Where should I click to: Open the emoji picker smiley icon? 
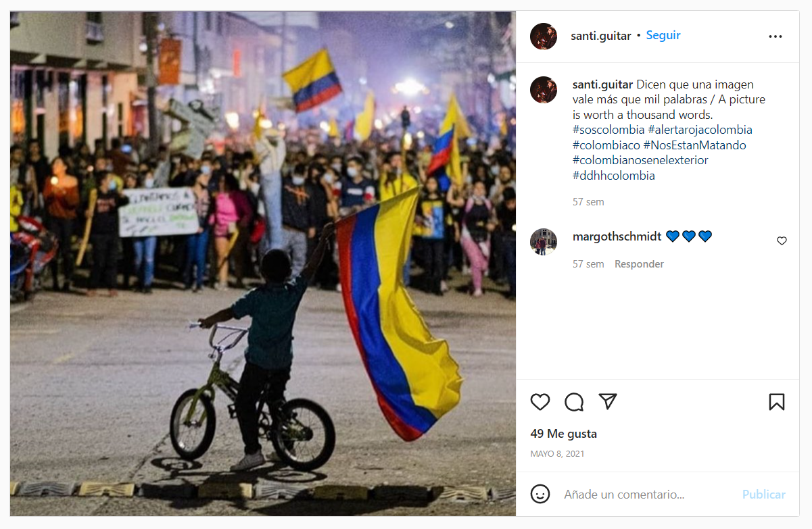540,494
